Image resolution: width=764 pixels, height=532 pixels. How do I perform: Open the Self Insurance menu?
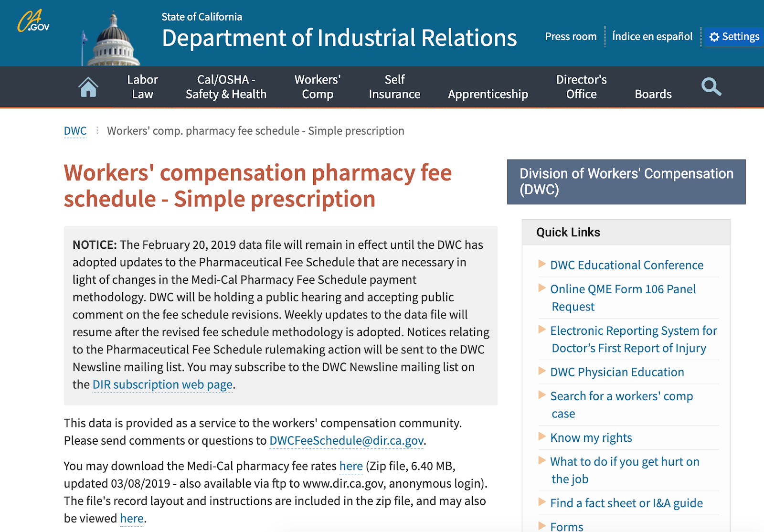[394, 87]
